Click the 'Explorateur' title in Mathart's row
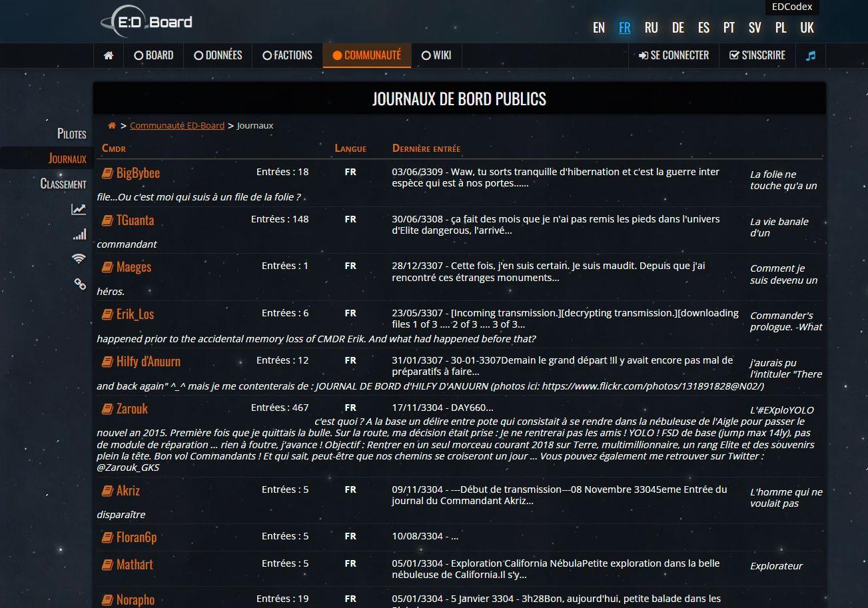This screenshot has height=608, width=868. tap(776, 566)
